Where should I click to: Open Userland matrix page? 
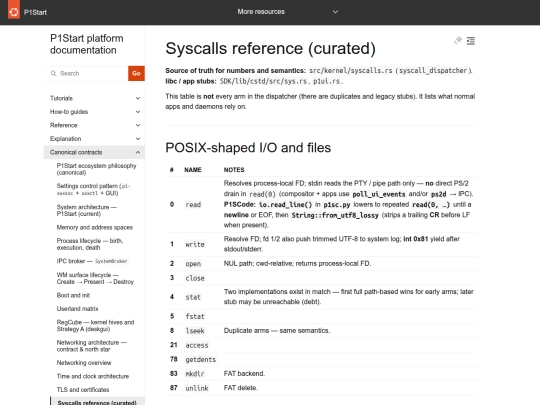[77, 309]
